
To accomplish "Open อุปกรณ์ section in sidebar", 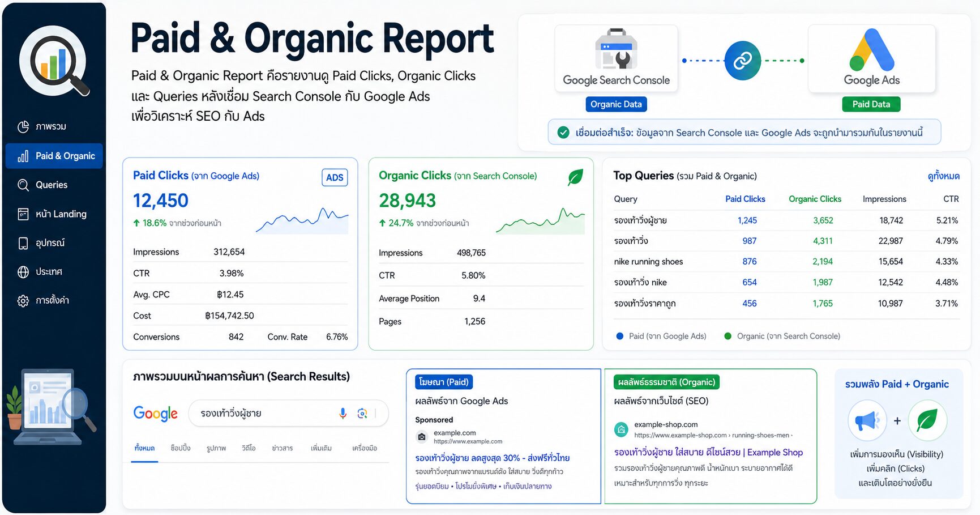I will 54,243.
